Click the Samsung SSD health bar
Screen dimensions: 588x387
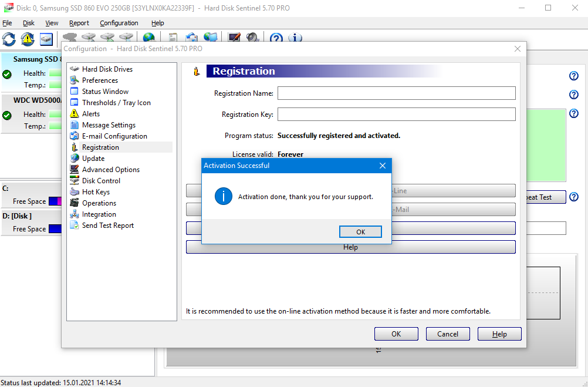[x=55, y=73]
